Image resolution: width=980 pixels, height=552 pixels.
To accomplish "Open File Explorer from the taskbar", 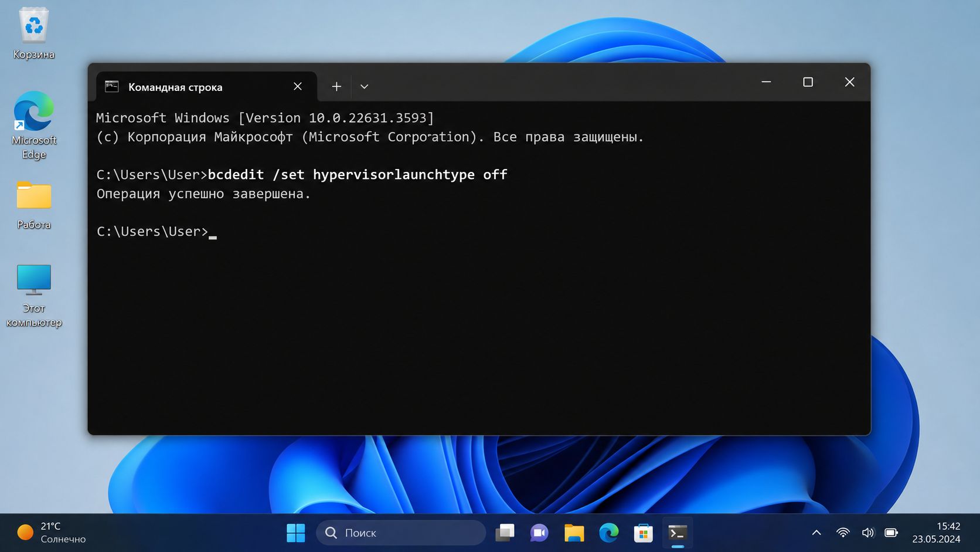I will pyautogui.click(x=574, y=533).
